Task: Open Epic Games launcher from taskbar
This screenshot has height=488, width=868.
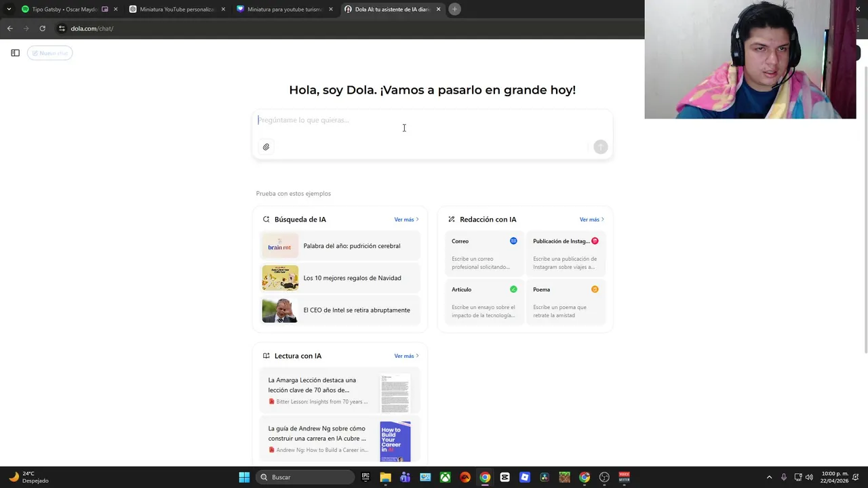Action: tap(366, 477)
